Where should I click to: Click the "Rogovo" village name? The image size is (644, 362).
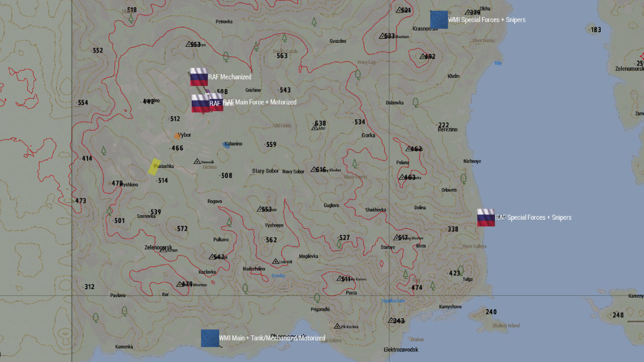pos(214,201)
